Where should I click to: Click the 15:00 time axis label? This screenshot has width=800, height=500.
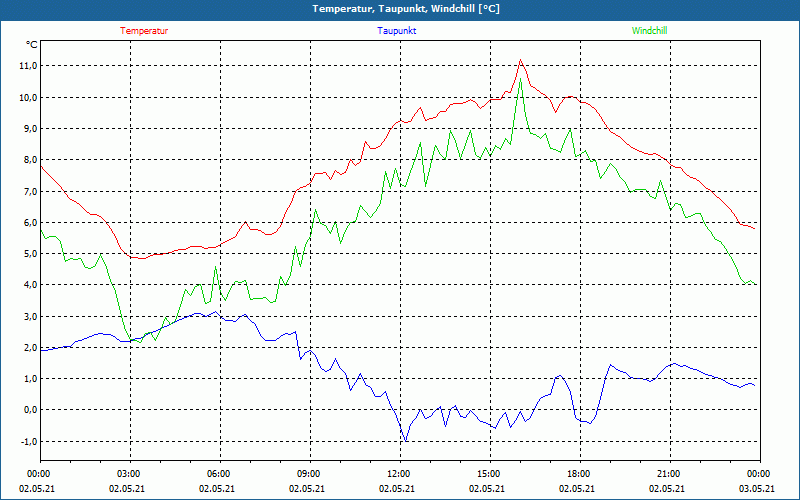(x=490, y=474)
